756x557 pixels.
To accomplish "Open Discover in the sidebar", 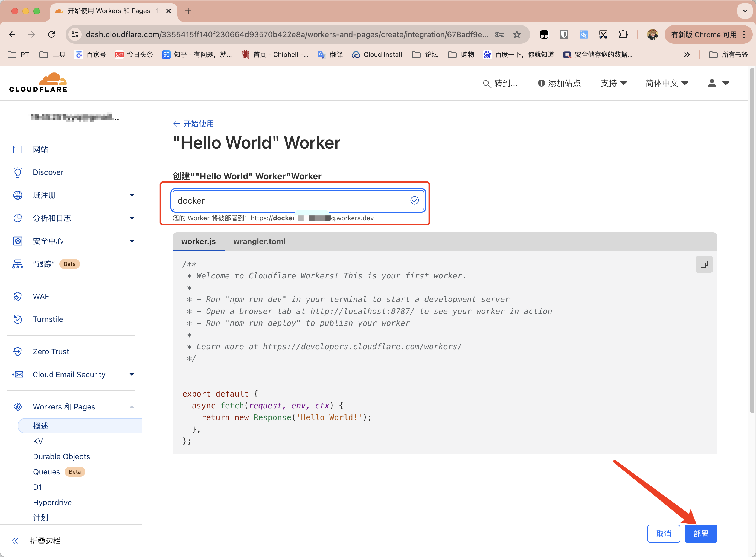I will coord(48,172).
